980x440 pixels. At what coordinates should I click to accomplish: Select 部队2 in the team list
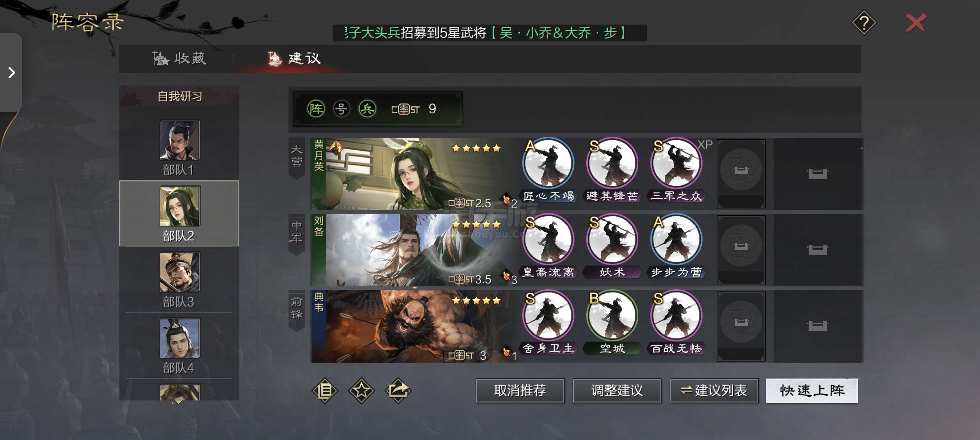click(179, 213)
